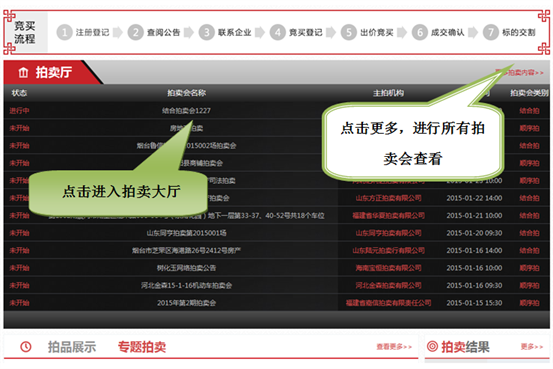Image resolution: width=553 pixels, height=369 pixels.
Task: Click step 6 成交确认 circle icon
Action: [x=420, y=32]
